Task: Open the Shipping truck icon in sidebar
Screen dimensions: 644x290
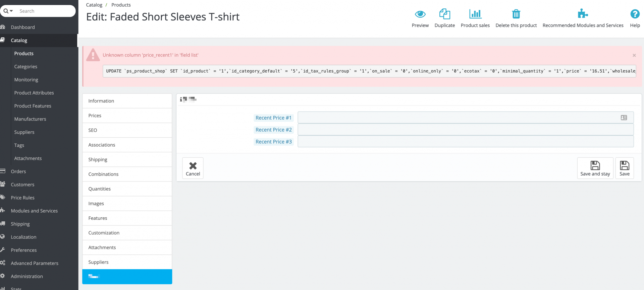Action: click(3, 223)
